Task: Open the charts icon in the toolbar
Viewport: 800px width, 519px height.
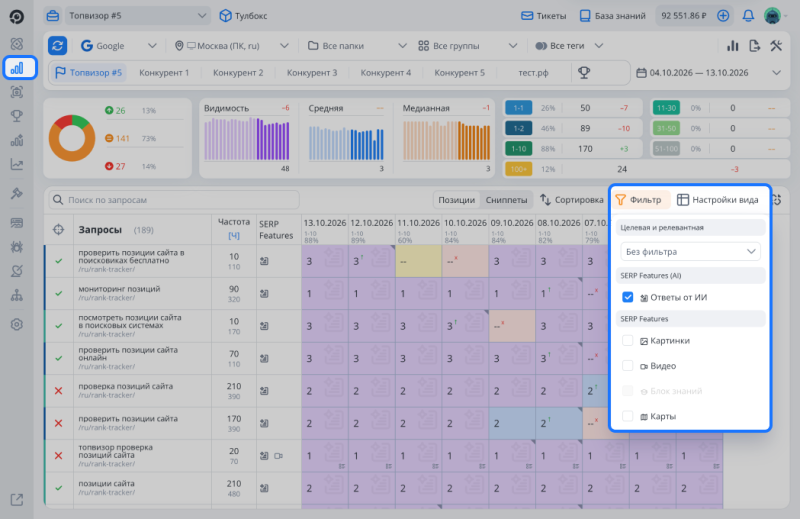Action: [x=733, y=45]
